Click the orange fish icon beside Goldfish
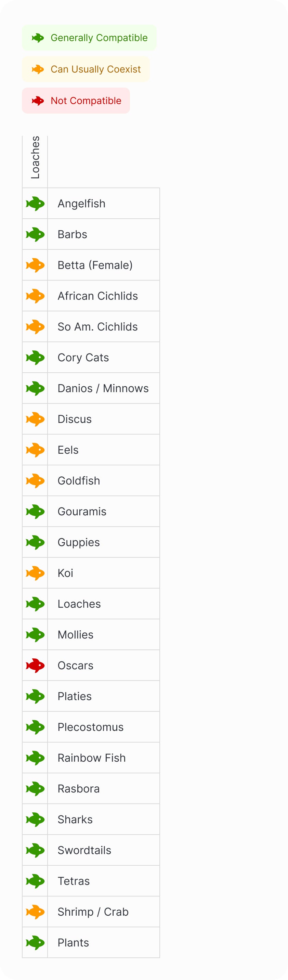Image resolution: width=288 pixels, height=980 pixels. click(35, 480)
